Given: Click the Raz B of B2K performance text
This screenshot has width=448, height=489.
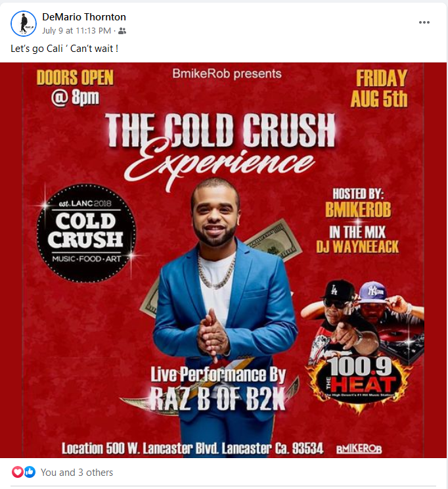Looking at the screenshot, I should (x=218, y=389).
